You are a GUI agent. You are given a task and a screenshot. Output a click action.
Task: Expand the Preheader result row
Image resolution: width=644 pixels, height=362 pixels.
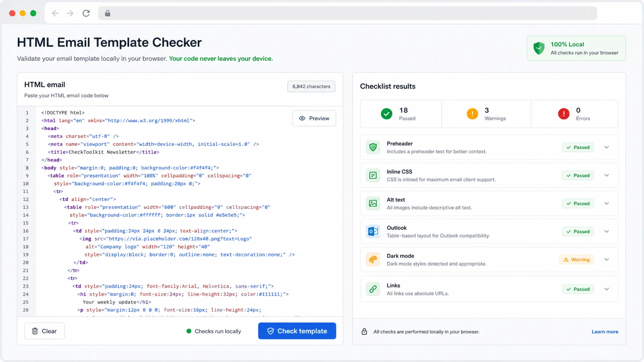coord(607,147)
